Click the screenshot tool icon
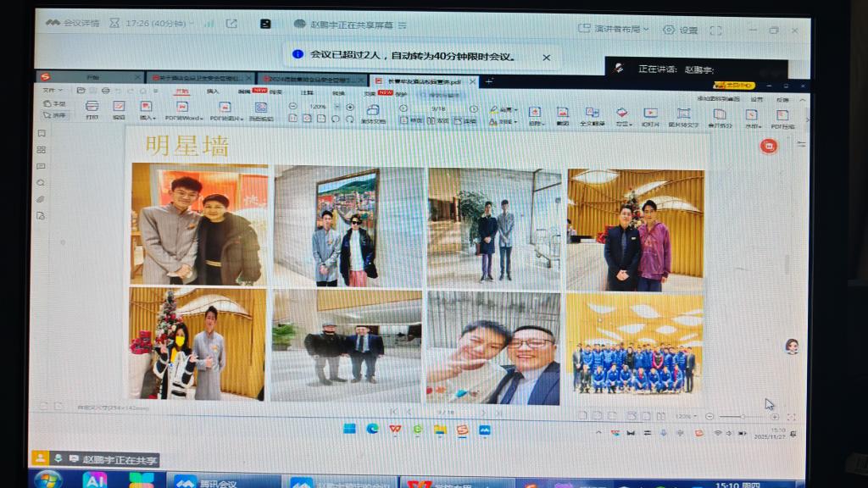The height and width of the screenshot is (488, 868). (562, 114)
